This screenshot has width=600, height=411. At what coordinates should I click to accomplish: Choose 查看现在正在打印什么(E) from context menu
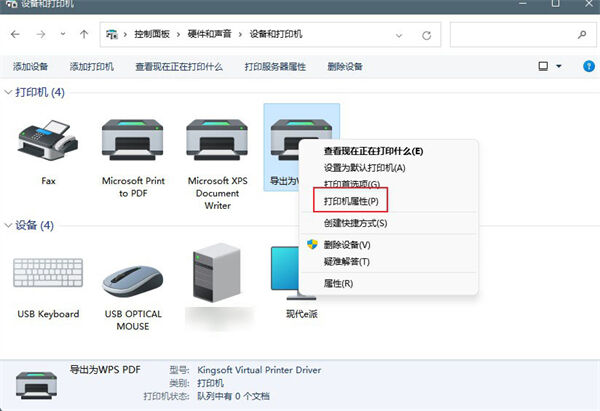coord(388,151)
